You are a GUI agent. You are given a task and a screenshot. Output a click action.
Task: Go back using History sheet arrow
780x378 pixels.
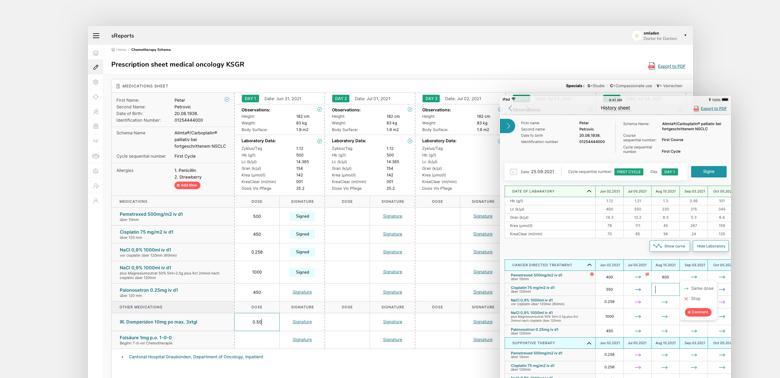point(510,108)
